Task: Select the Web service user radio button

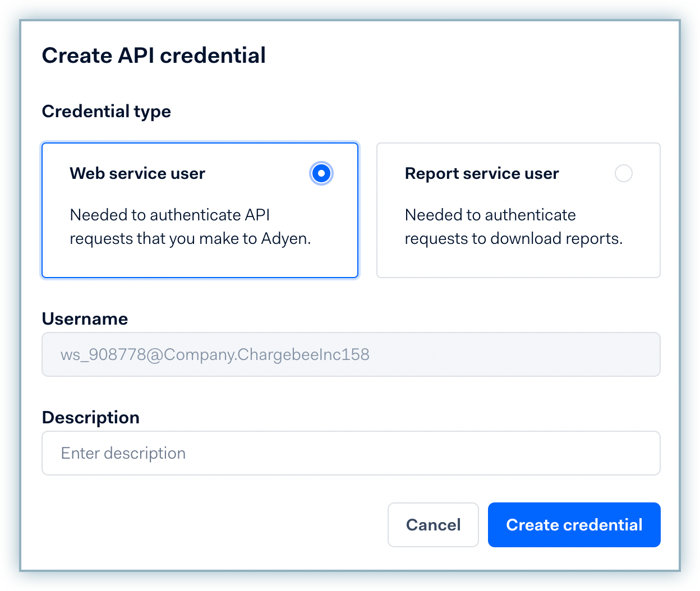Action: point(321,174)
